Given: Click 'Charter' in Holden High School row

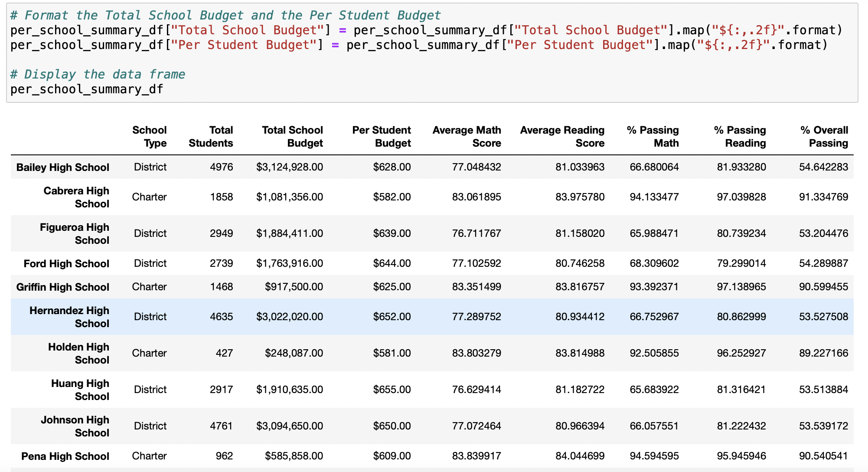Looking at the screenshot, I should click(x=149, y=353).
